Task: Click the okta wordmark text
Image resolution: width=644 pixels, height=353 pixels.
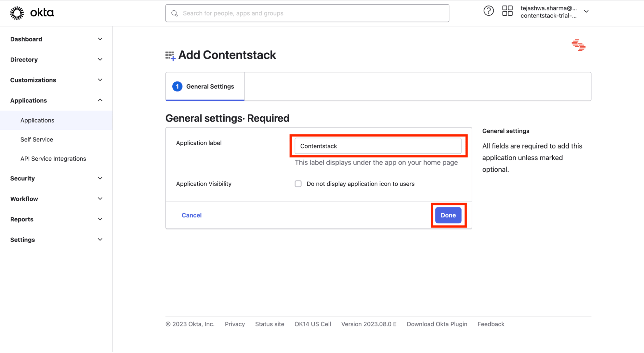Action: tap(42, 13)
